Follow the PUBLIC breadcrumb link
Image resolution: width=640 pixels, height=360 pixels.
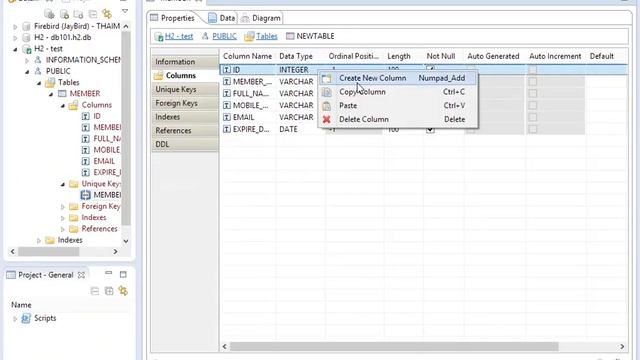tap(224, 36)
